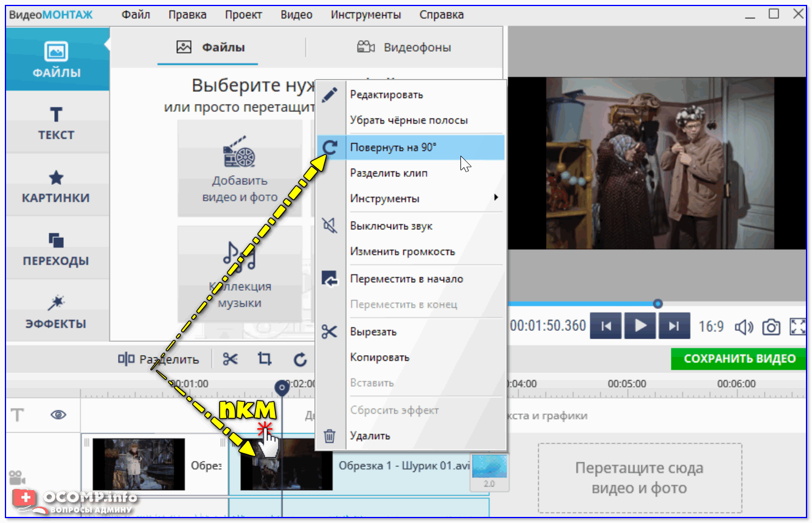812x523 pixels.
Task: Click the 00:06:00 mark on timeline ruler
Action: click(736, 384)
